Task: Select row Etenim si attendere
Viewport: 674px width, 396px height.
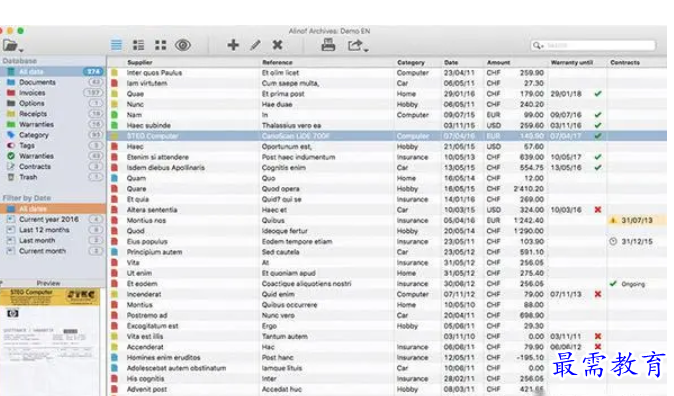Action: click(x=387, y=157)
